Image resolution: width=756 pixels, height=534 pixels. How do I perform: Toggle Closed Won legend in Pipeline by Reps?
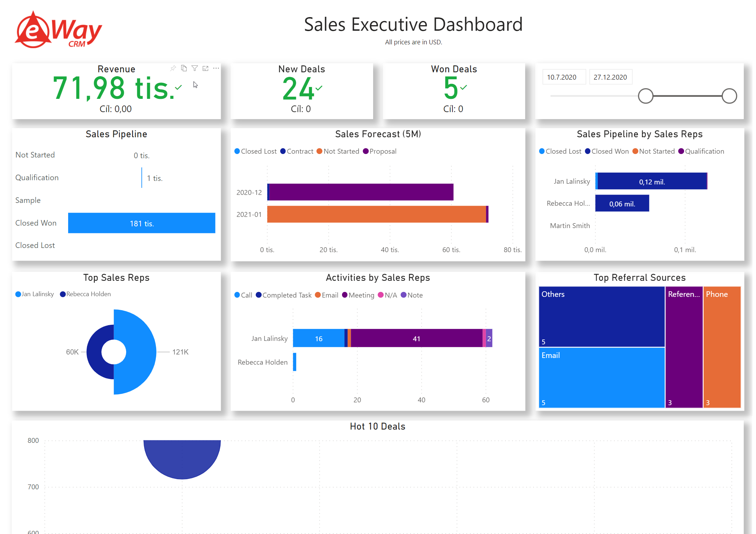point(607,151)
